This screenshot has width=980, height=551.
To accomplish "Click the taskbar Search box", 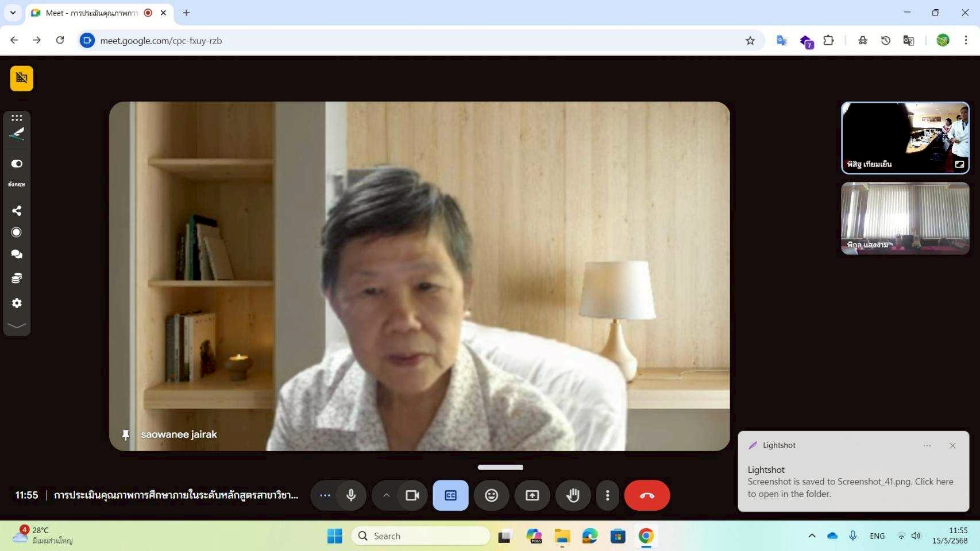I will point(420,536).
